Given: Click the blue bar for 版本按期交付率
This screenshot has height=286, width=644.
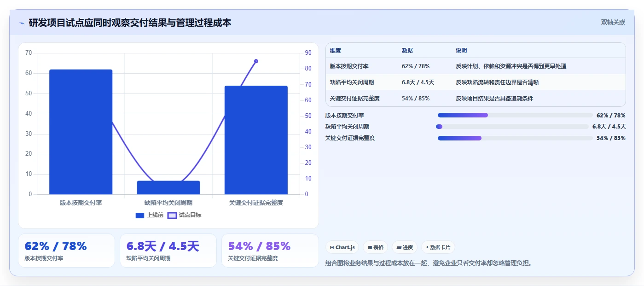Looking at the screenshot, I should click(x=81, y=132).
